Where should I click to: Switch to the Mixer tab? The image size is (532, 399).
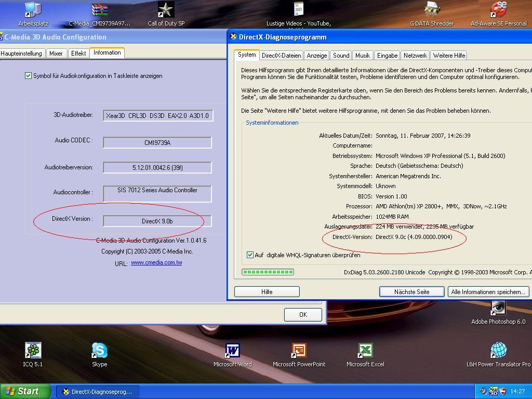point(56,54)
